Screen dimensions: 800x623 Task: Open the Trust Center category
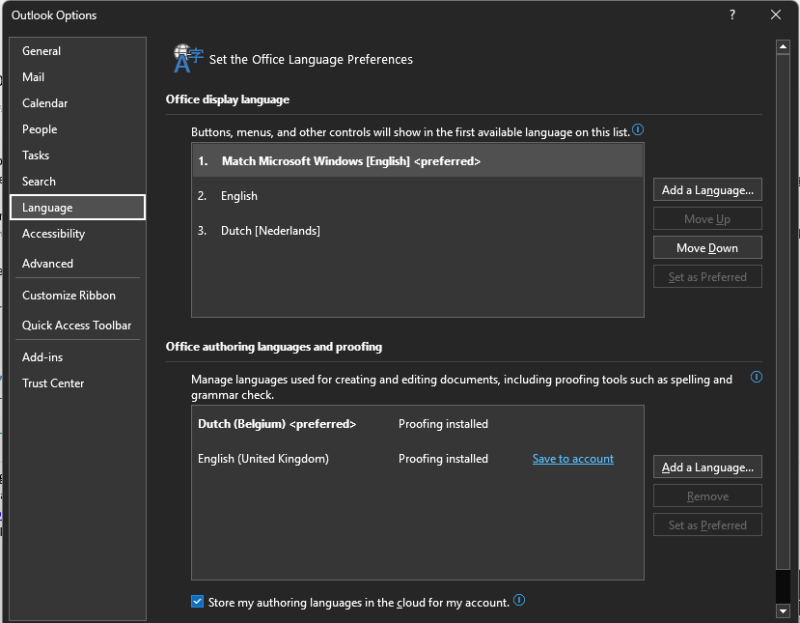click(78, 383)
